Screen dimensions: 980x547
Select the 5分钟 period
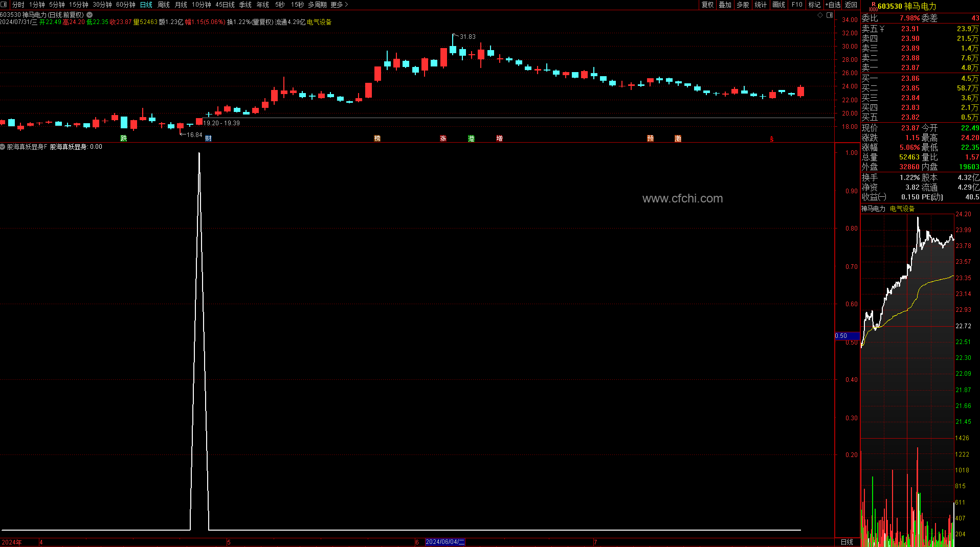point(57,5)
